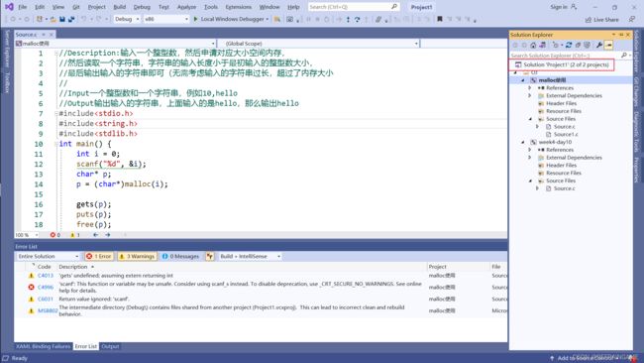Click the search magnifier icon in the title bar
644x363 pixels.
394,7
